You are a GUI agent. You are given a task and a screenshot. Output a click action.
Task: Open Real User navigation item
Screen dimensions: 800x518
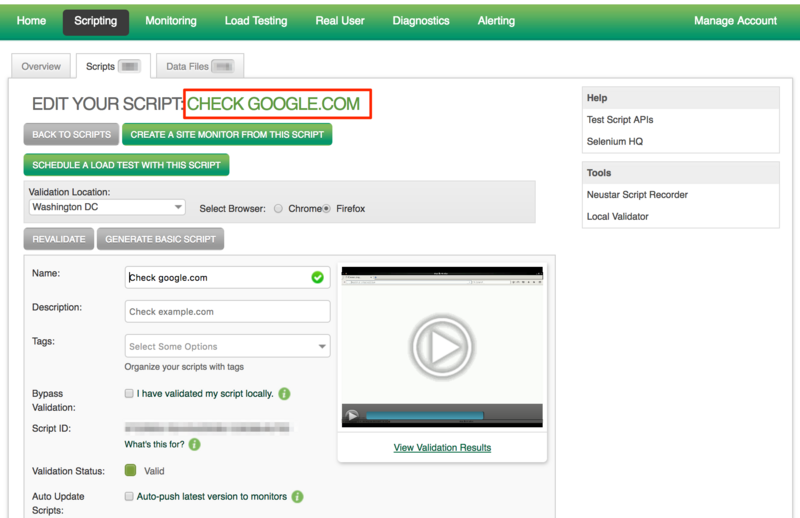[340, 21]
